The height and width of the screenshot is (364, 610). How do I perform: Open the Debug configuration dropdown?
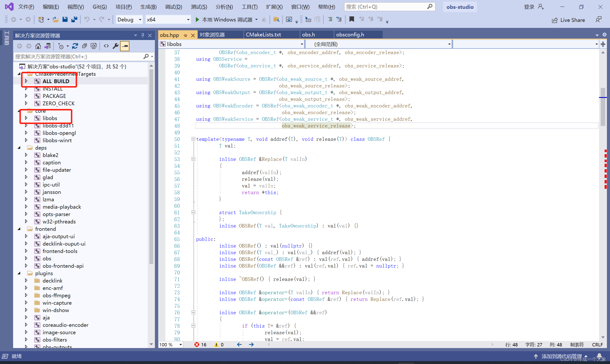click(129, 20)
